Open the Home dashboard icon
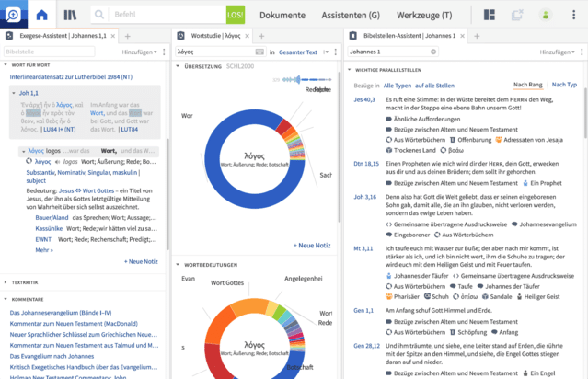This screenshot has height=379, width=588. tap(43, 15)
